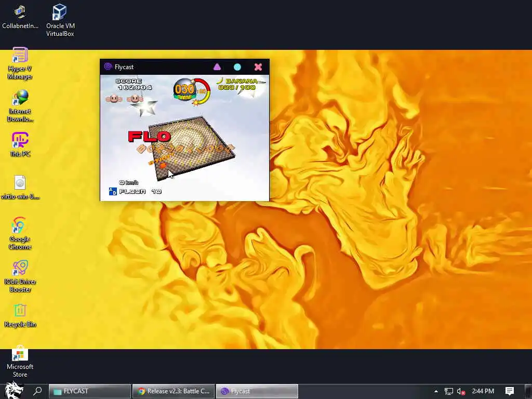Click the purple triangle button in Flycast

(x=217, y=67)
